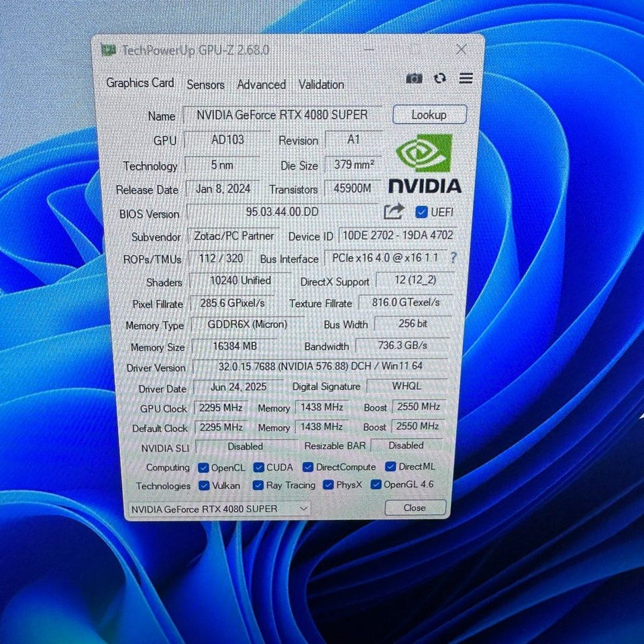The height and width of the screenshot is (644, 644).
Task: Toggle the Vulkan checkbox
Action: click(x=204, y=486)
